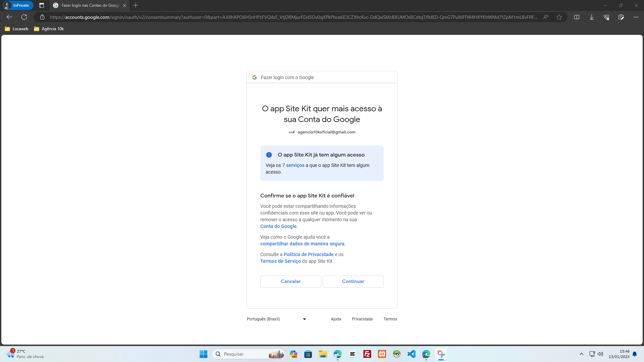Click the Cancelar button

290,282
